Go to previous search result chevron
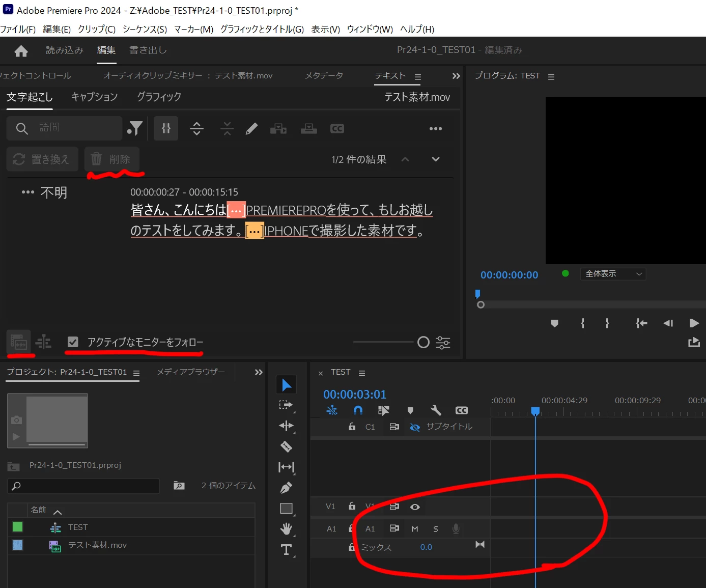The height and width of the screenshot is (588, 706). pyautogui.click(x=405, y=159)
